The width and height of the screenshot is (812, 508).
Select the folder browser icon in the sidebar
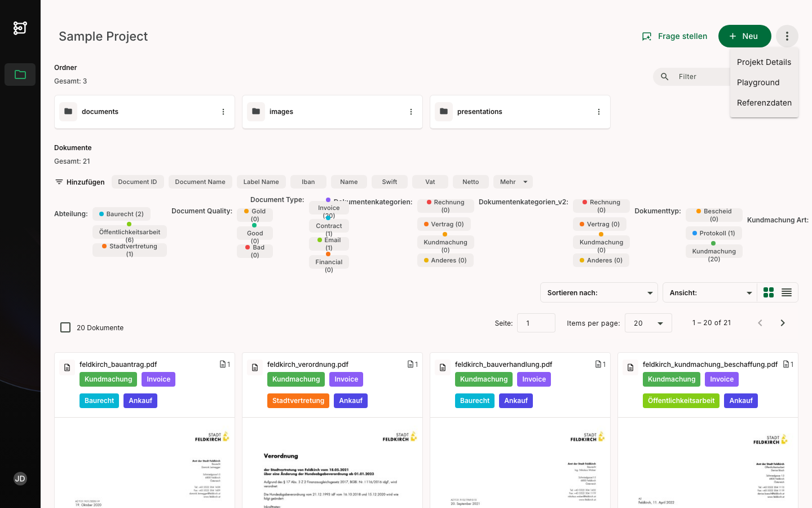click(20, 74)
